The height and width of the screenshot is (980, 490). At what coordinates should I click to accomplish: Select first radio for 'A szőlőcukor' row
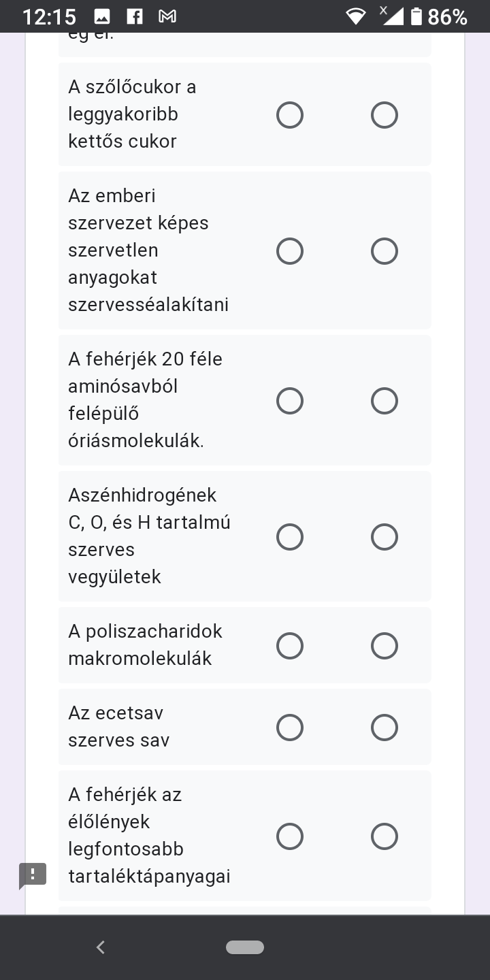point(290,115)
